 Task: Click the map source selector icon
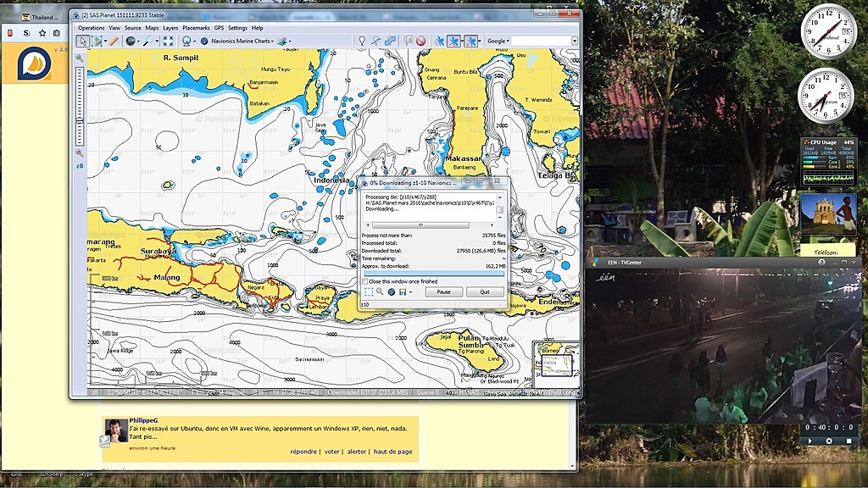click(187, 41)
